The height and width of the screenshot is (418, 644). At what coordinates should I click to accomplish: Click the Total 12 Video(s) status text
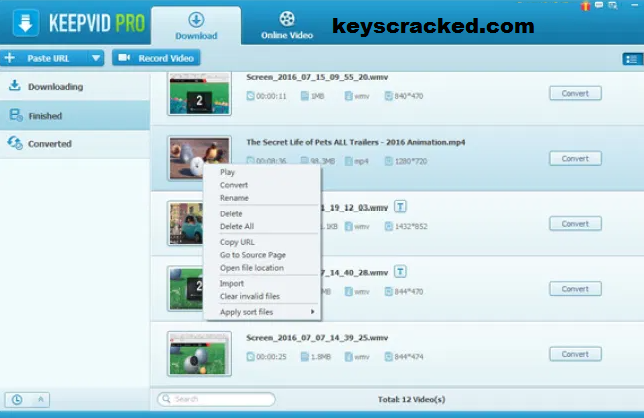click(x=412, y=399)
